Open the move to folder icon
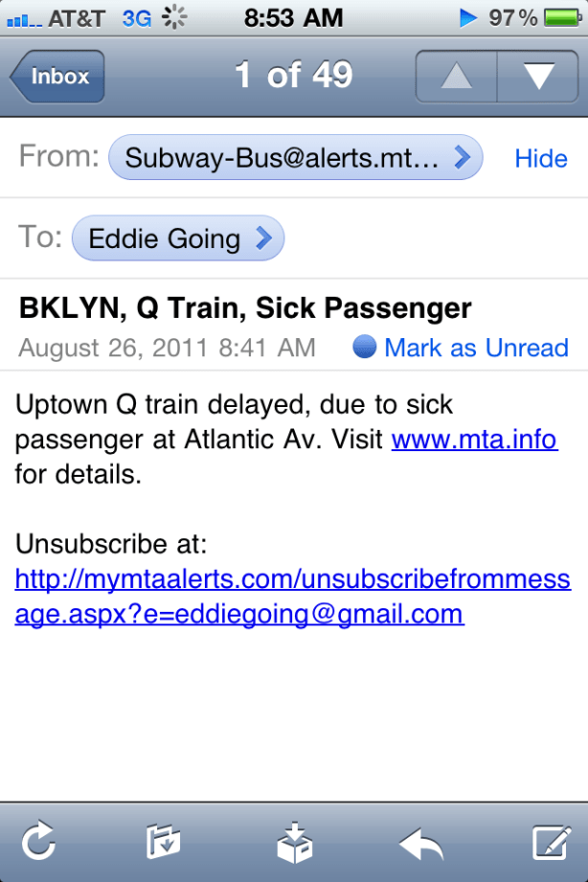The height and width of the screenshot is (882, 588). [164, 843]
